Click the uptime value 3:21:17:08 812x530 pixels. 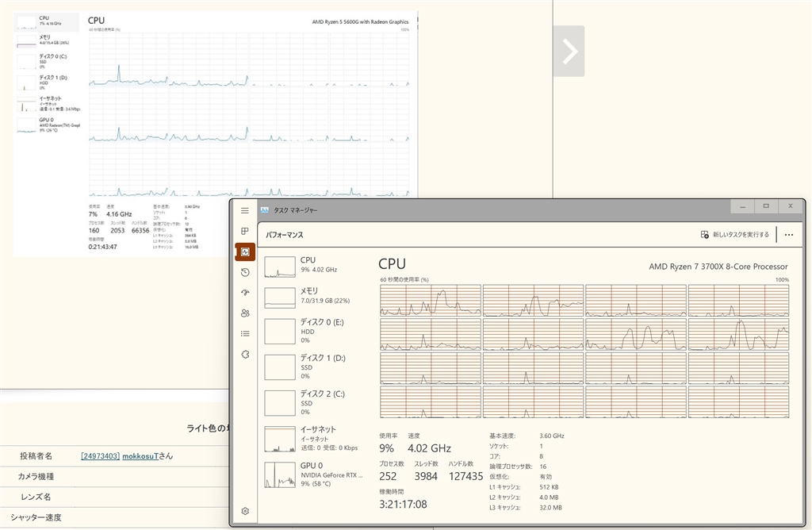click(x=403, y=504)
